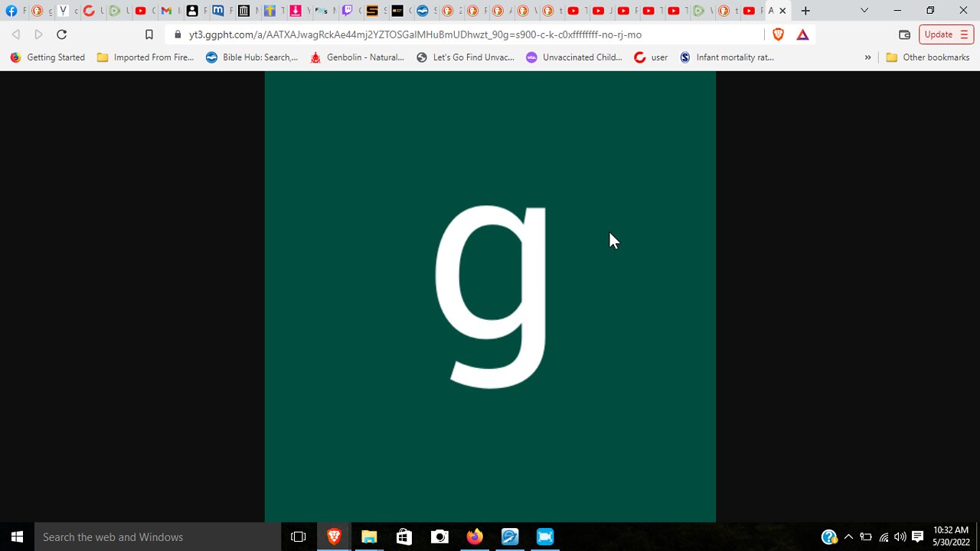The height and width of the screenshot is (551, 980).
Task: Open Wi-Fi network settings icon
Action: pos(884,537)
